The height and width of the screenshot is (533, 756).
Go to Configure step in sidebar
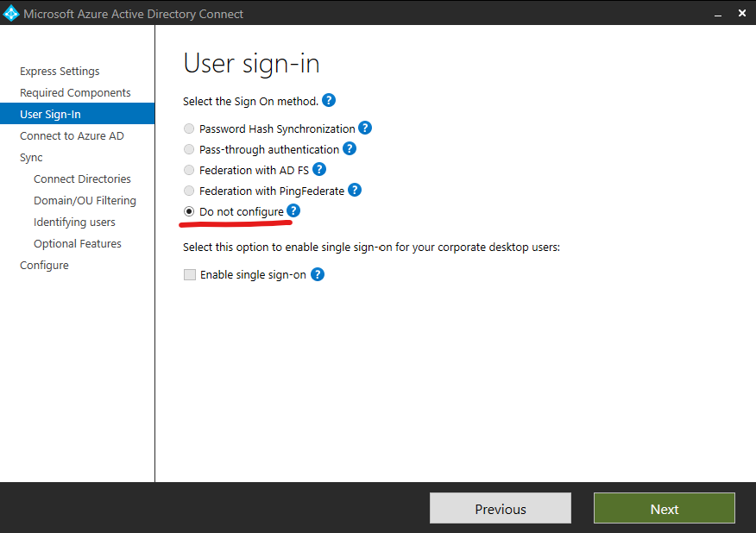point(44,266)
